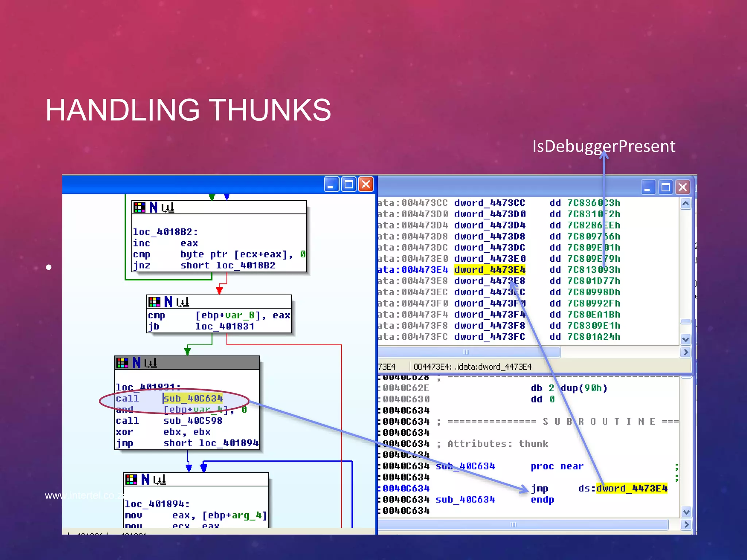Minimize the disassembly listing window

click(648, 187)
